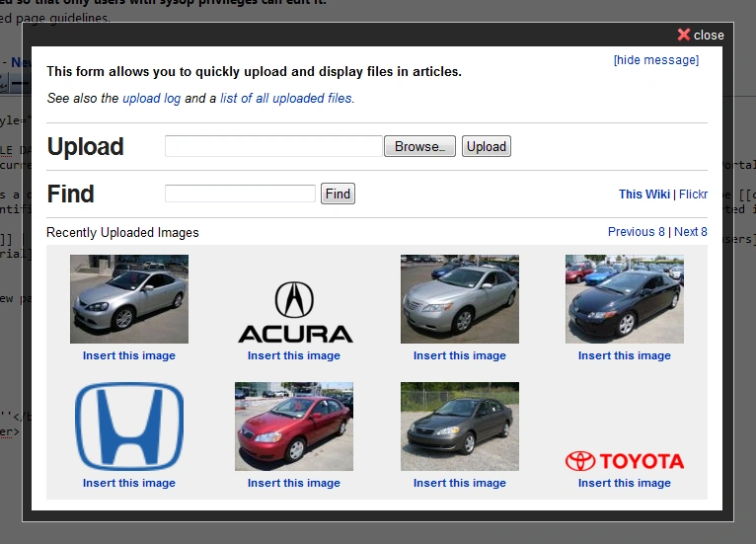Select the silver Acura coupe thumbnail
This screenshot has height=544, width=756.
129,299
